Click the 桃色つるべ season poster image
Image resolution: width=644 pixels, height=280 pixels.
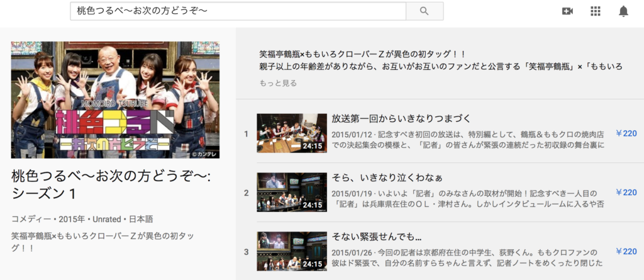click(116, 100)
